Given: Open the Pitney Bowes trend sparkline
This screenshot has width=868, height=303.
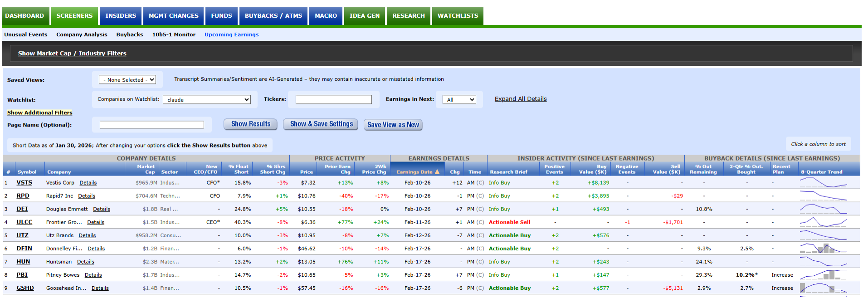Looking at the screenshot, I should 823,275.
